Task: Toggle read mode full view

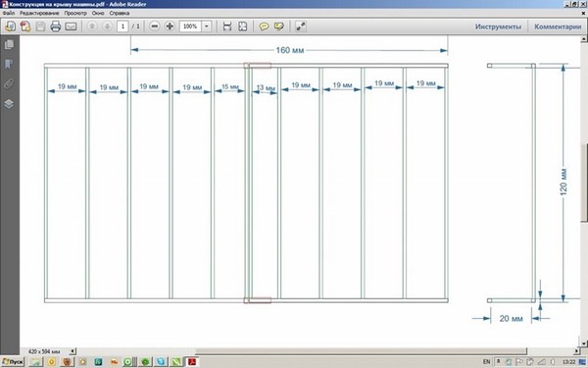Action: [x=301, y=26]
